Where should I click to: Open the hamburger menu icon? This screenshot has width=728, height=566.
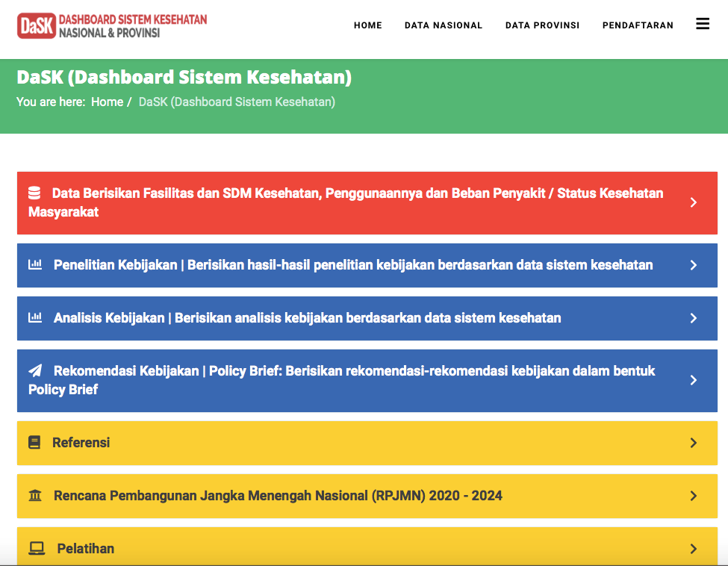click(x=702, y=24)
